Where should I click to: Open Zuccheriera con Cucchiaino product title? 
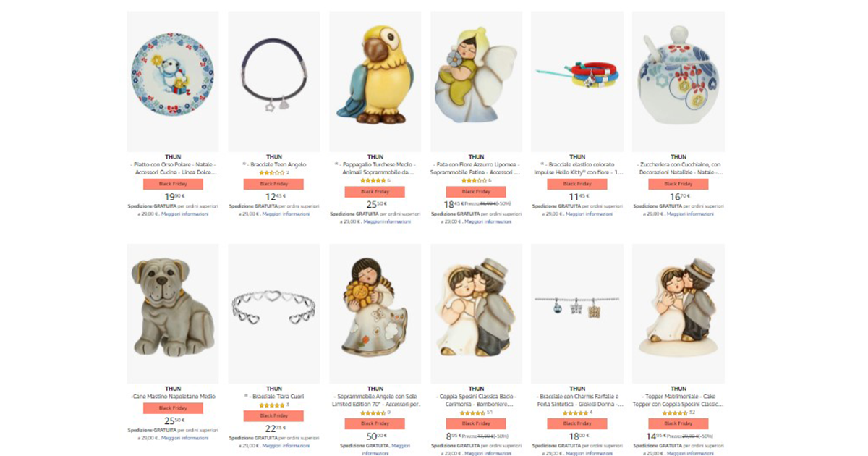point(678,169)
